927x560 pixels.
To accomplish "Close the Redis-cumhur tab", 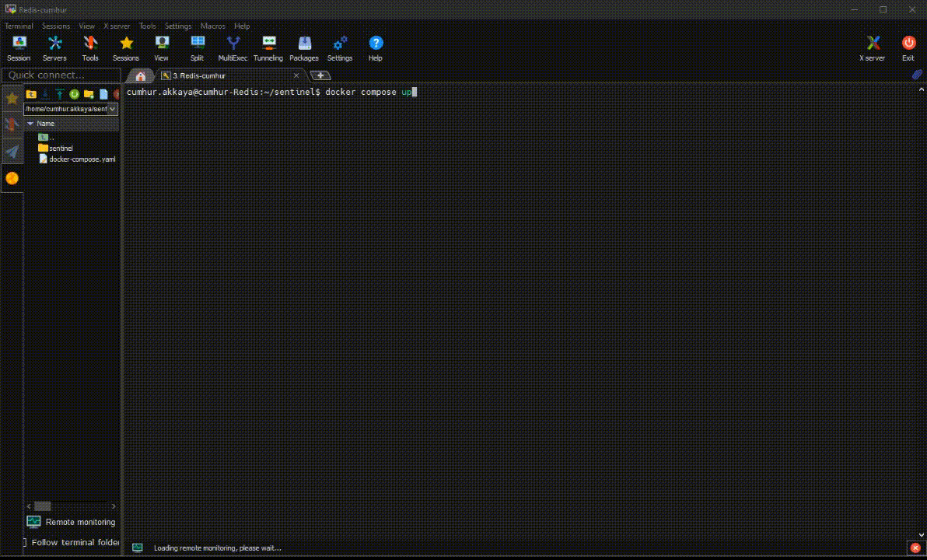I will click(x=296, y=75).
